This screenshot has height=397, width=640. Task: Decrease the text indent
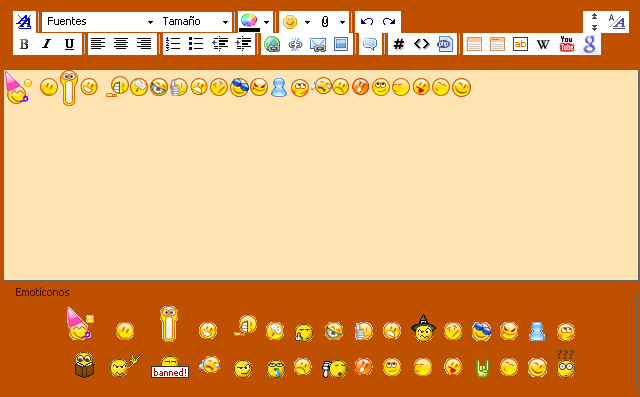[x=220, y=44]
